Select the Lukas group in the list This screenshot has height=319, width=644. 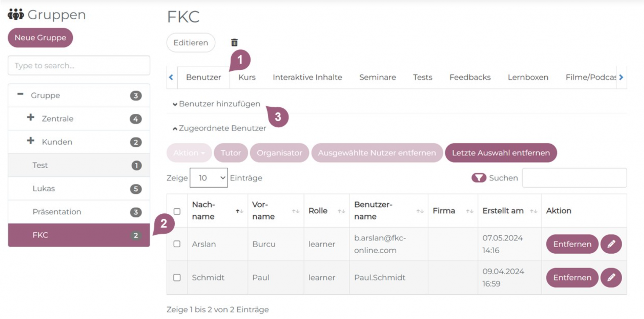44,189
